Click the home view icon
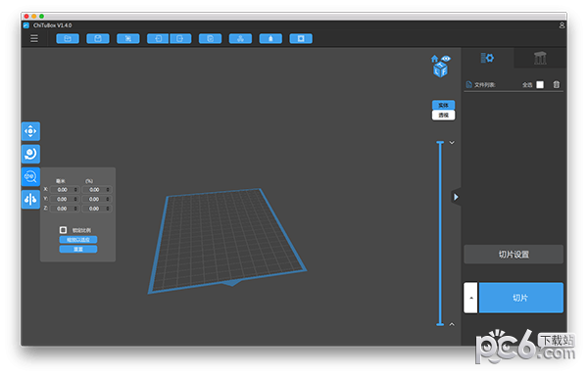 [x=434, y=59]
